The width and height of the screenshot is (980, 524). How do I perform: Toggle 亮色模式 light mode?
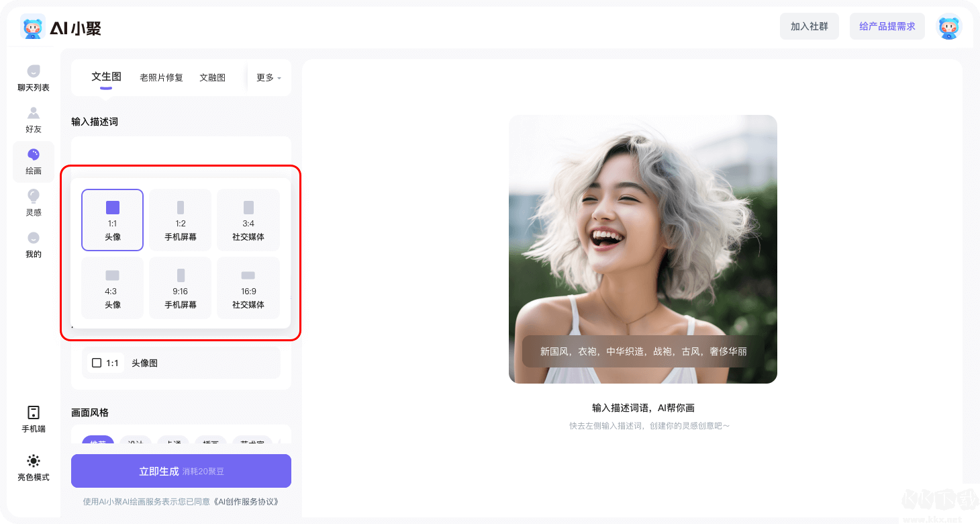[x=33, y=467]
